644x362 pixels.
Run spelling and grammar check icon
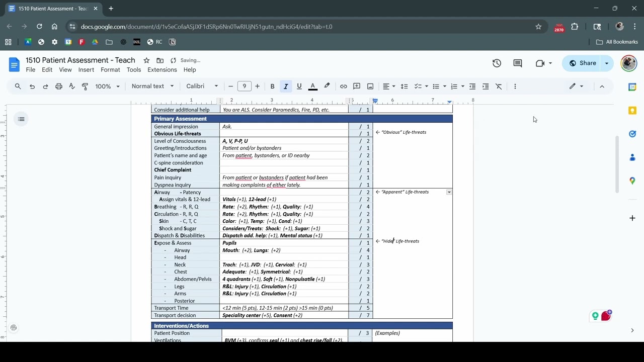[x=72, y=86]
